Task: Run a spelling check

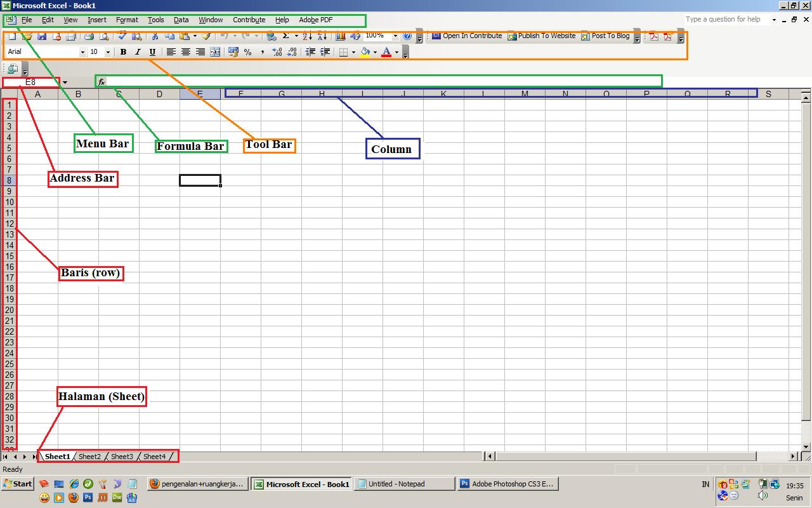Action: (x=122, y=36)
